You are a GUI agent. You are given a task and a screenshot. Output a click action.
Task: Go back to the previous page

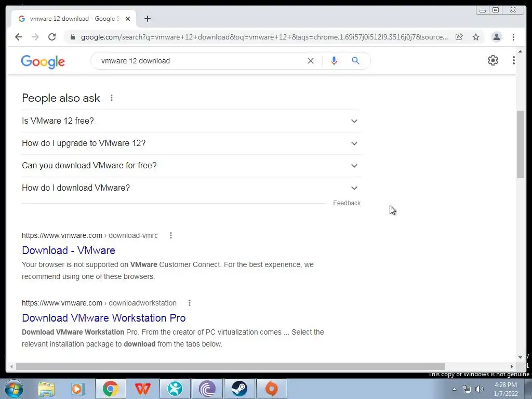pyautogui.click(x=19, y=37)
